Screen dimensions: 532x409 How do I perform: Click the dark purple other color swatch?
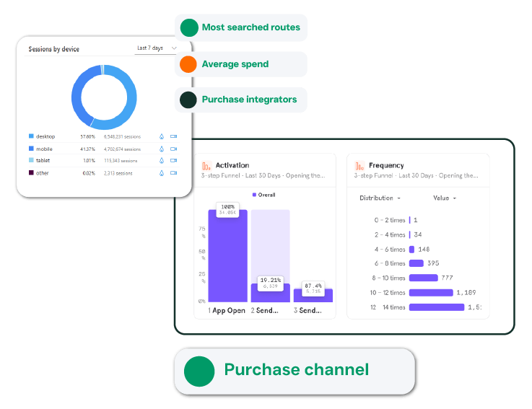click(31, 173)
